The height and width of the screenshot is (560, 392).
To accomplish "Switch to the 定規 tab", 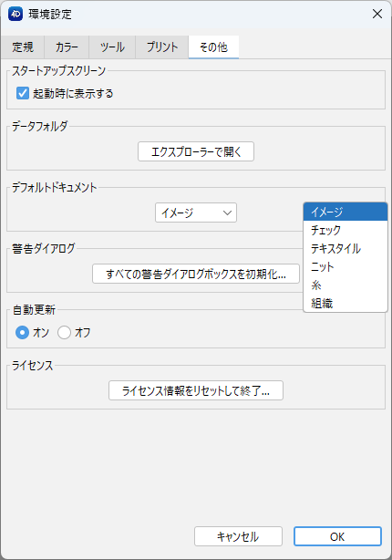I will [x=23, y=47].
